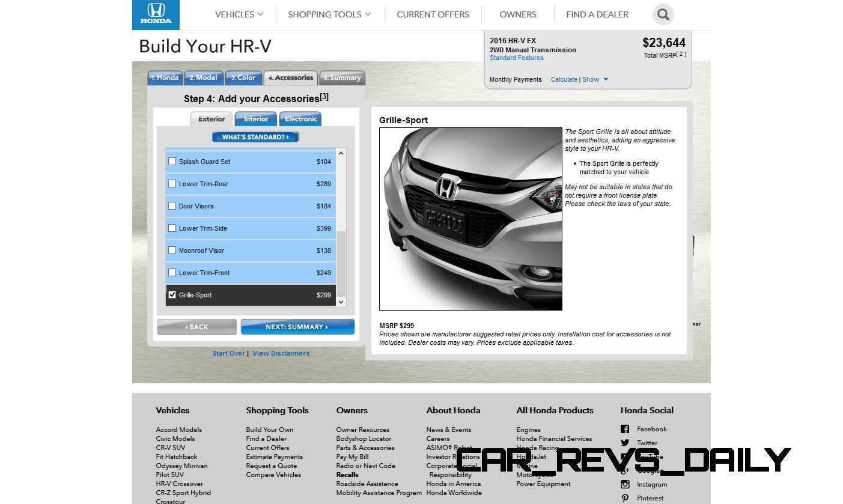Tick the Lower Trim-Side checkbox
843x504 pixels.
pyautogui.click(x=172, y=228)
